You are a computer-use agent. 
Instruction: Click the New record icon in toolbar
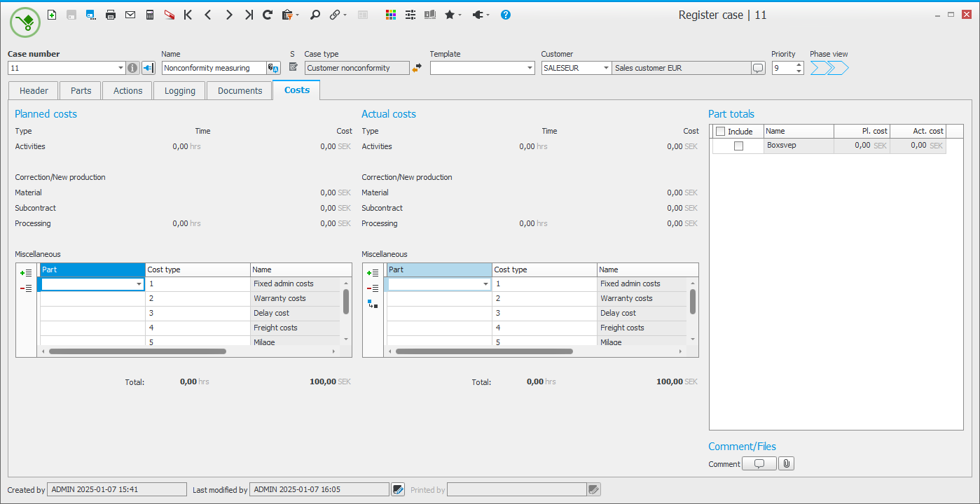coord(52,15)
